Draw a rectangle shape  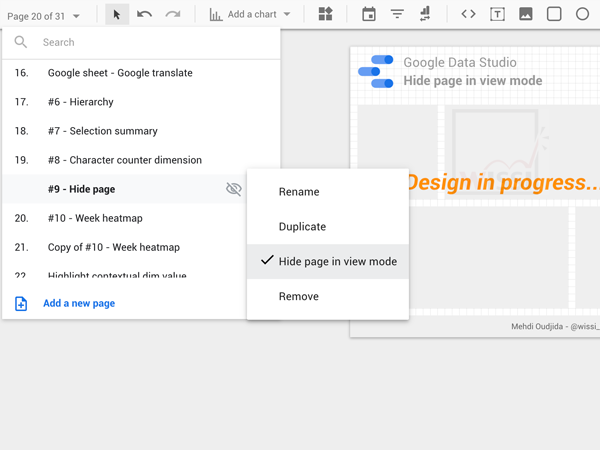(x=554, y=14)
